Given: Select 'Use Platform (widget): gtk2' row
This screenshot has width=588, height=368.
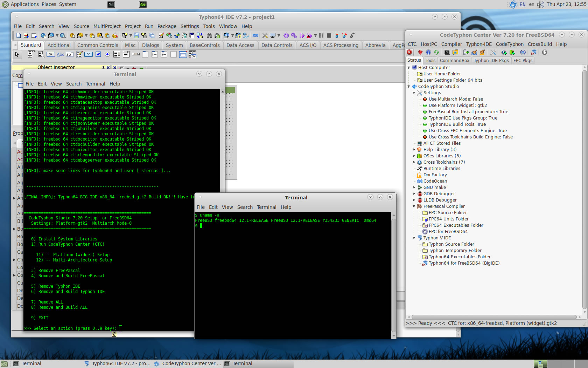Looking at the screenshot, I should tap(455, 105).
